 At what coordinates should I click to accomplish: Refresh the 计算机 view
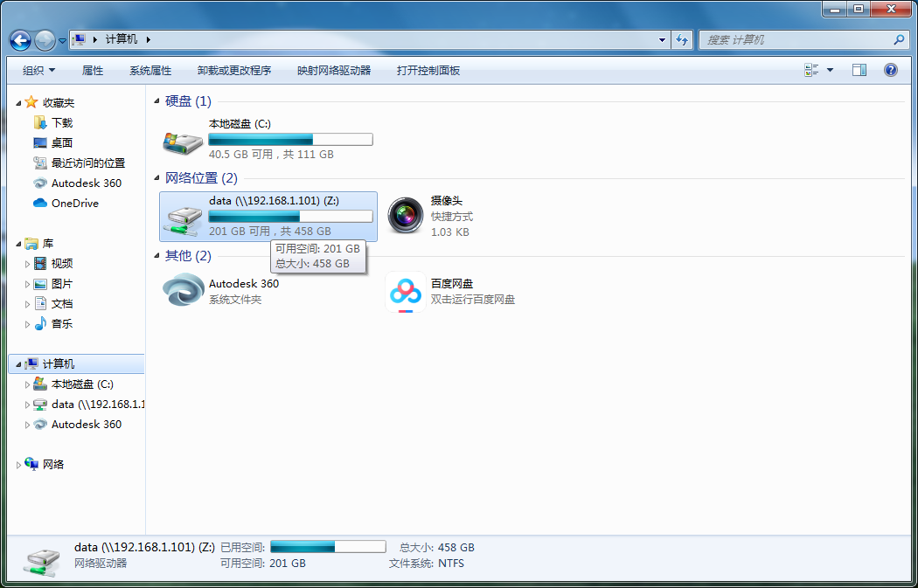point(682,40)
